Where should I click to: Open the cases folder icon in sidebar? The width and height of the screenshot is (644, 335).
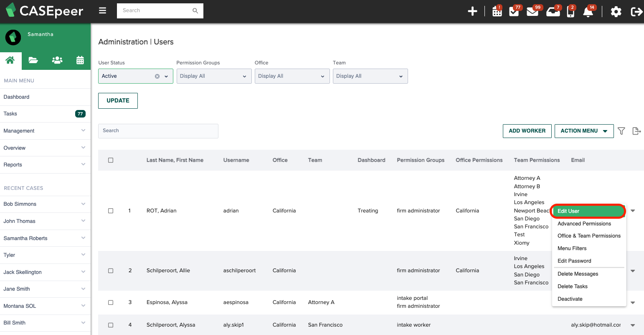pyautogui.click(x=33, y=60)
